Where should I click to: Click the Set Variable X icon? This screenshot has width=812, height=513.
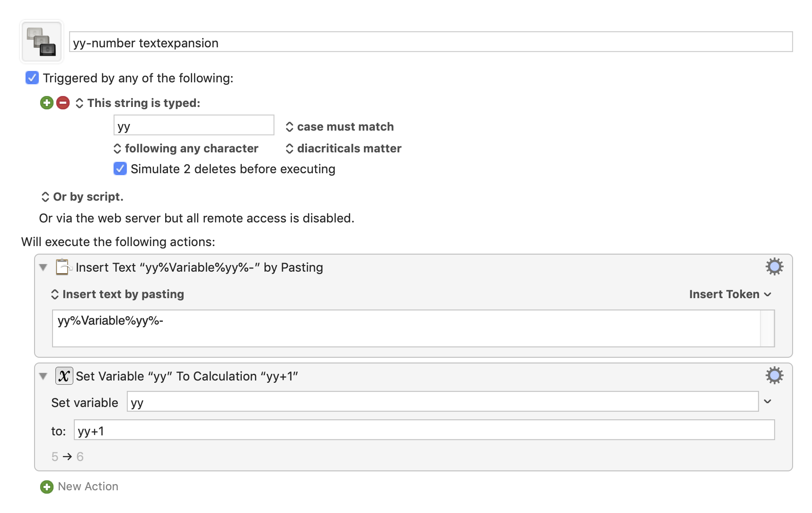(64, 376)
